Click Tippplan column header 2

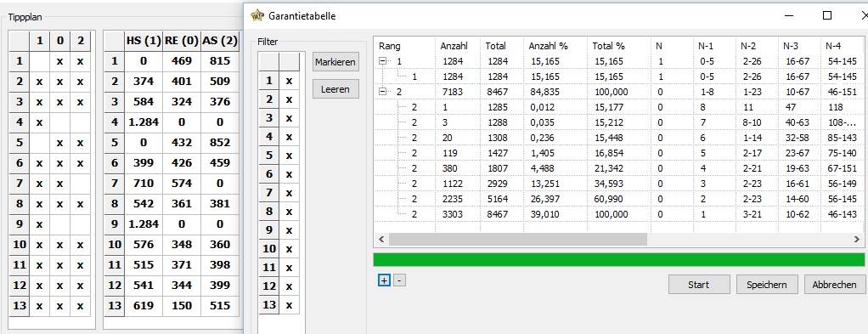click(x=81, y=41)
